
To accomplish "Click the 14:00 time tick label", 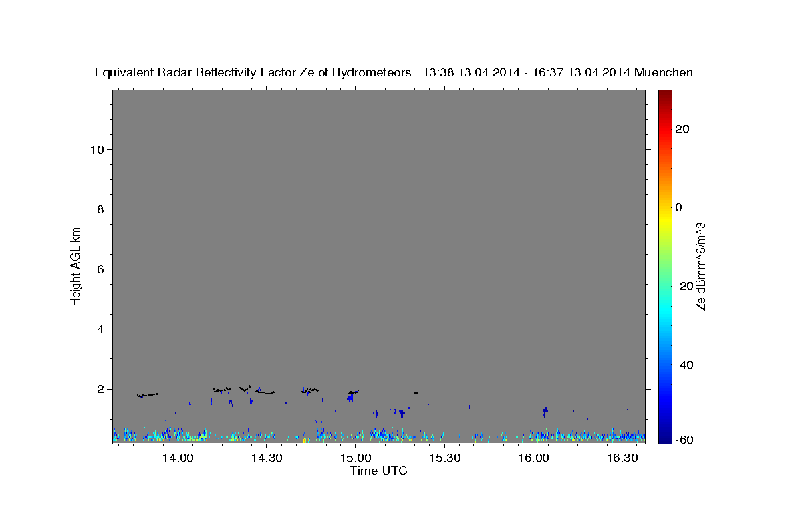I will point(178,458).
